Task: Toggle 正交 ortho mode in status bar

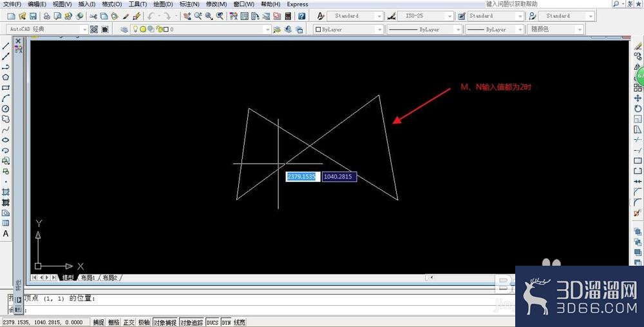Action: point(129,322)
